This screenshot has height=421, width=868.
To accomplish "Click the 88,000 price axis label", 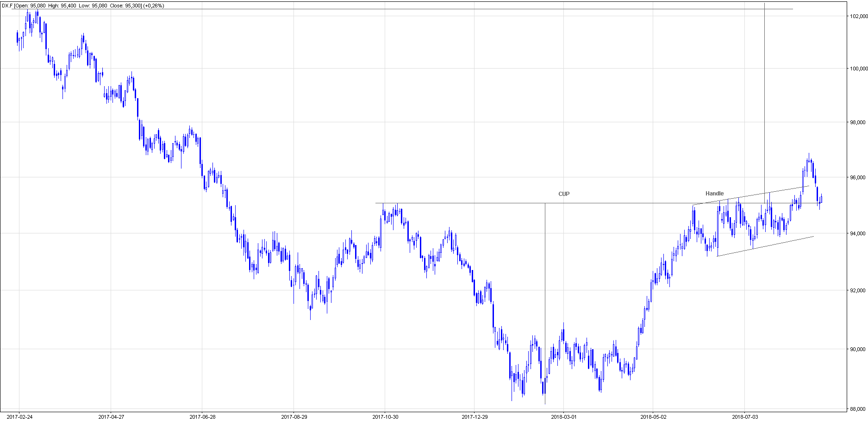I will pos(858,409).
